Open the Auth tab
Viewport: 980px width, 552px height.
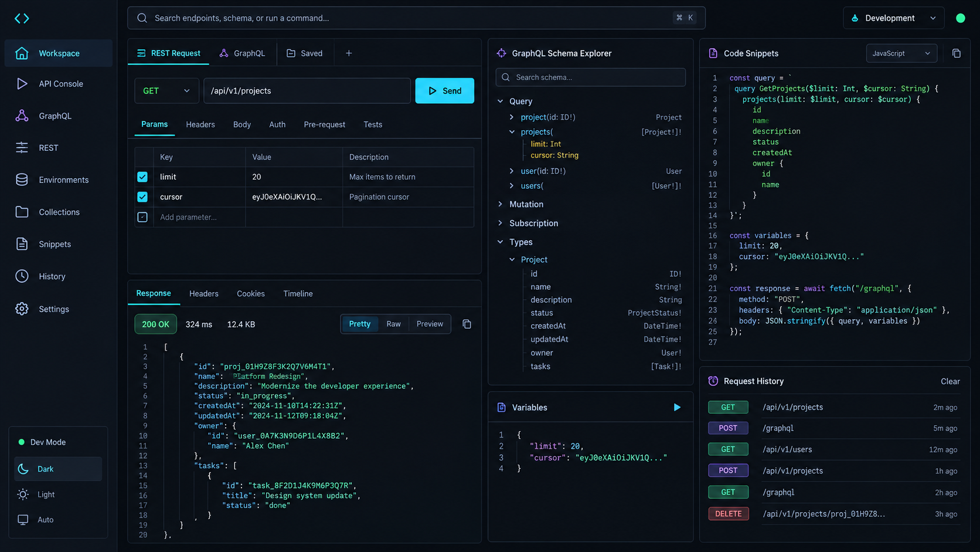[277, 124]
